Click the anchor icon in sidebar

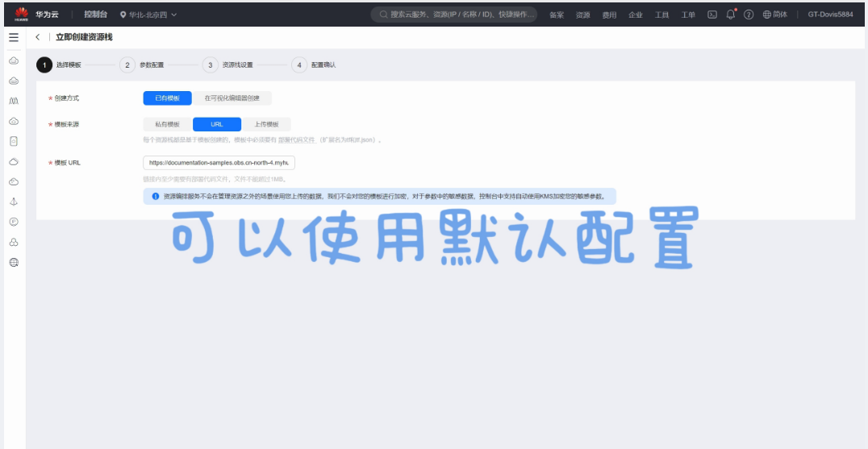(14, 201)
